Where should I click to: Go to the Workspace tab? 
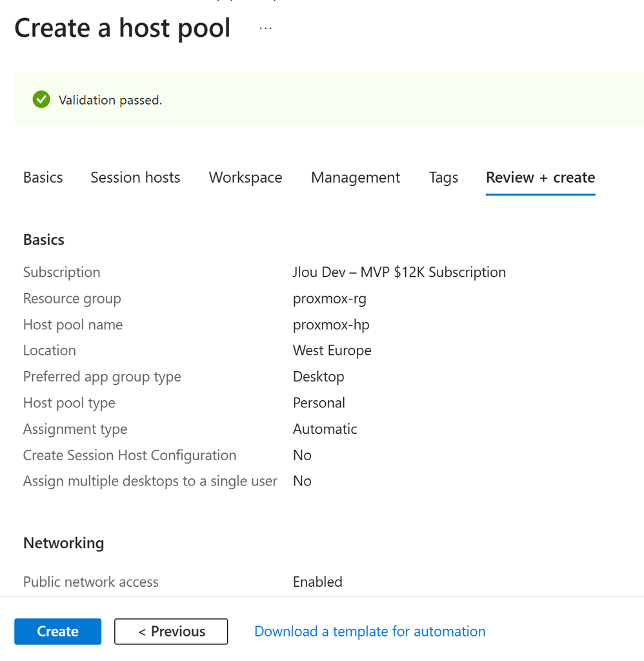click(245, 178)
